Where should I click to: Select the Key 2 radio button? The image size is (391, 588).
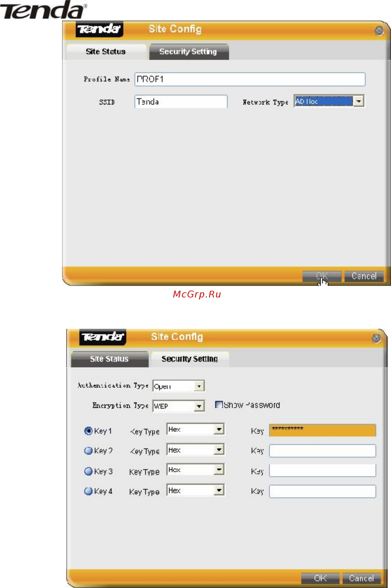click(x=88, y=451)
